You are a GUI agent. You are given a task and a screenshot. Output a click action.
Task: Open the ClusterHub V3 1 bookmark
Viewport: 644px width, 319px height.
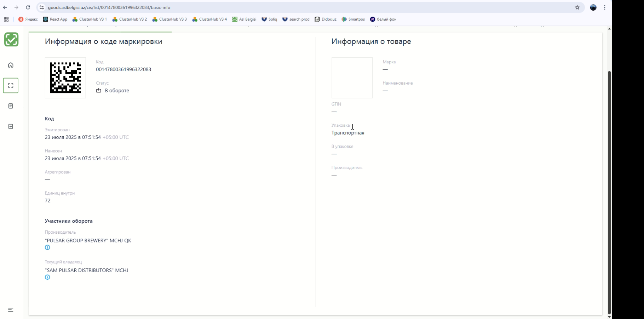(90, 19)
